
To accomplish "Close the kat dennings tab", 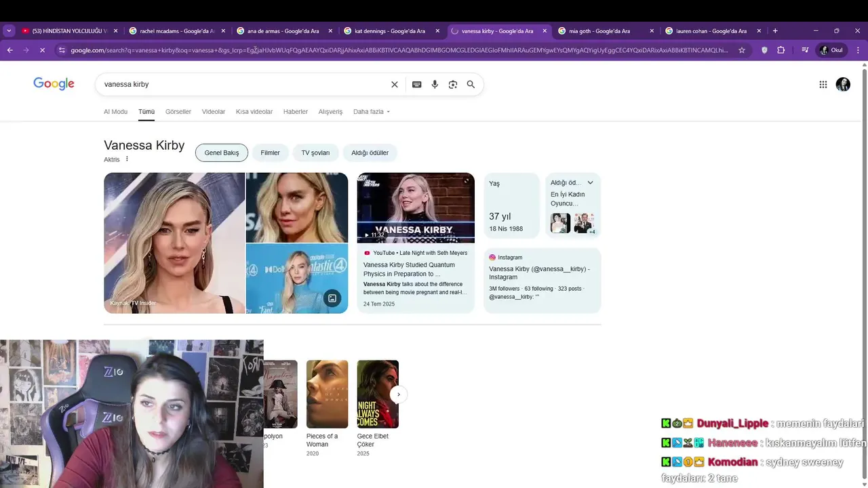I will click(x=437, y=31).
